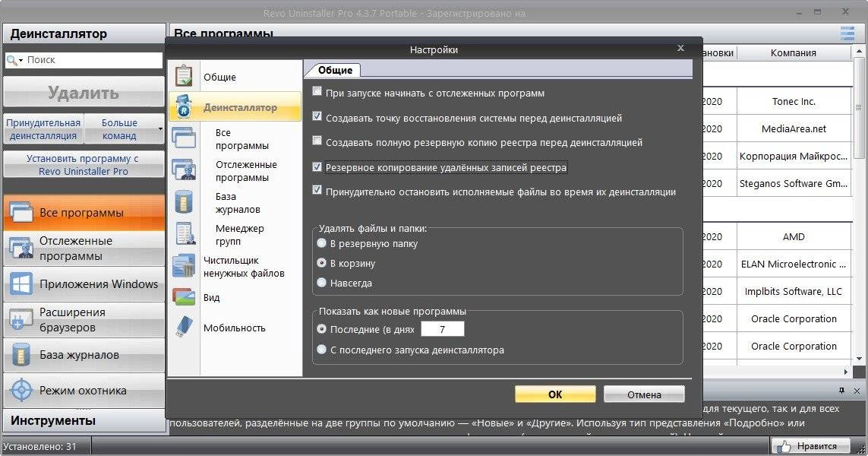
Task: Click the Менеджер групп icon in settings
Action: pyautogui.click(x=185, y=233)
